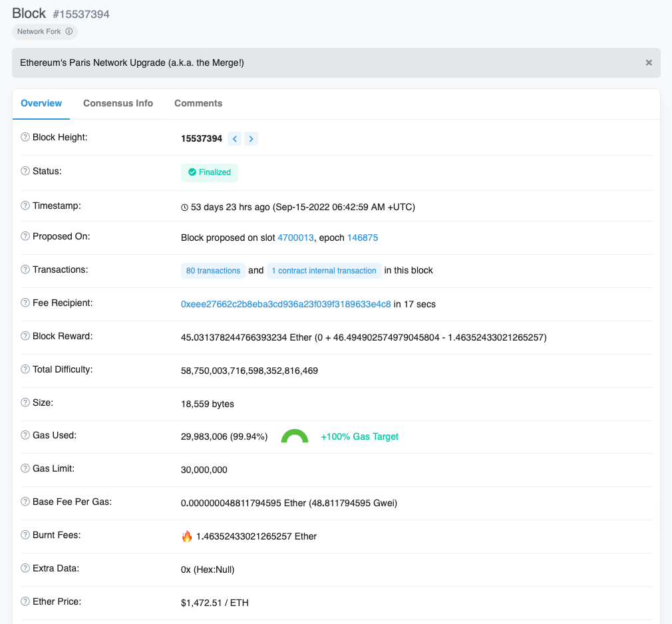Click burnt fees 1.46352433021265257 Ether value
This screenshot has width=672, height=624.
click(256, 537)
